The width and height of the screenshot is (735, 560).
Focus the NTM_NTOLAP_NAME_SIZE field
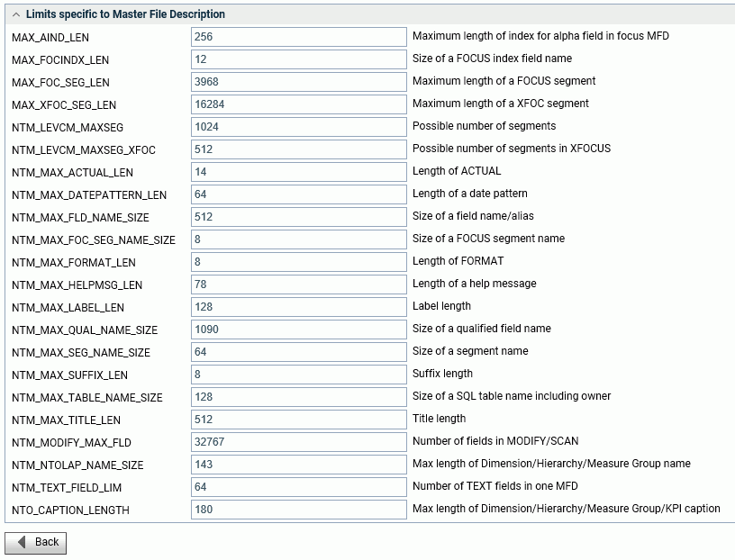[x=299, y=465]
